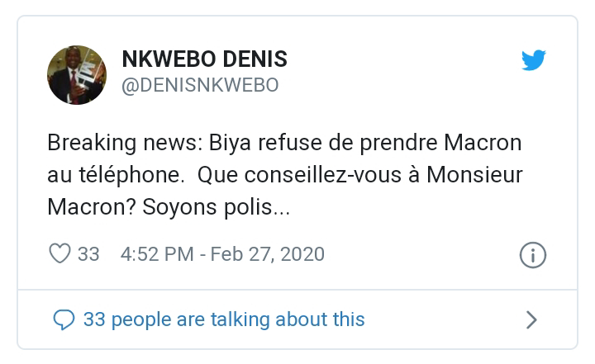The width and height of the screenshot is (595, 364).
Task: Open the Twitter ads info circle icon
Action: (532, 255)
